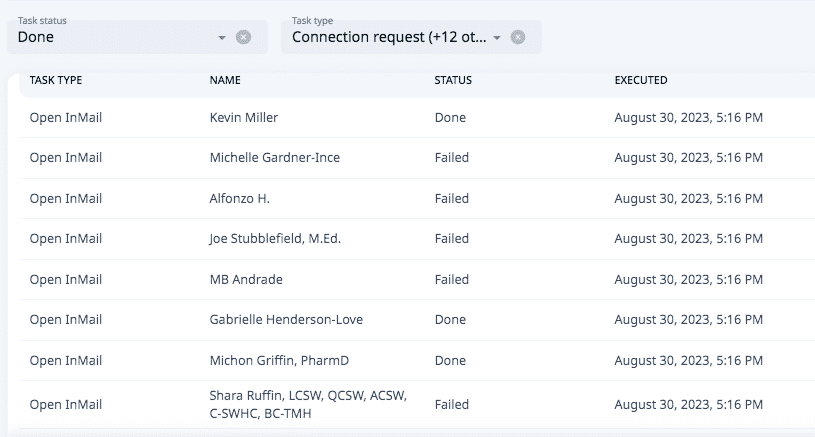Sort by TASK TYPE column header
The height and width of the screenshot is (437, 815).
pyautogui.click(x=56, y=80)
